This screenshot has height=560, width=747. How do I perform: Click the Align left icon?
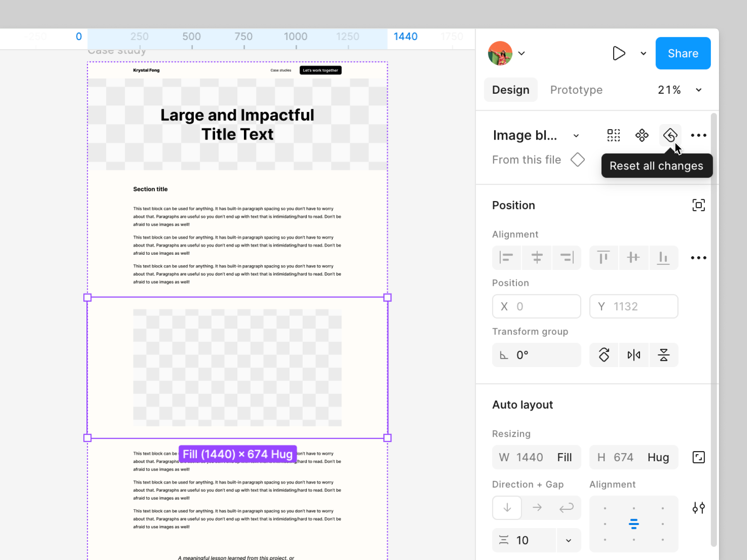[x=507, y=257]
